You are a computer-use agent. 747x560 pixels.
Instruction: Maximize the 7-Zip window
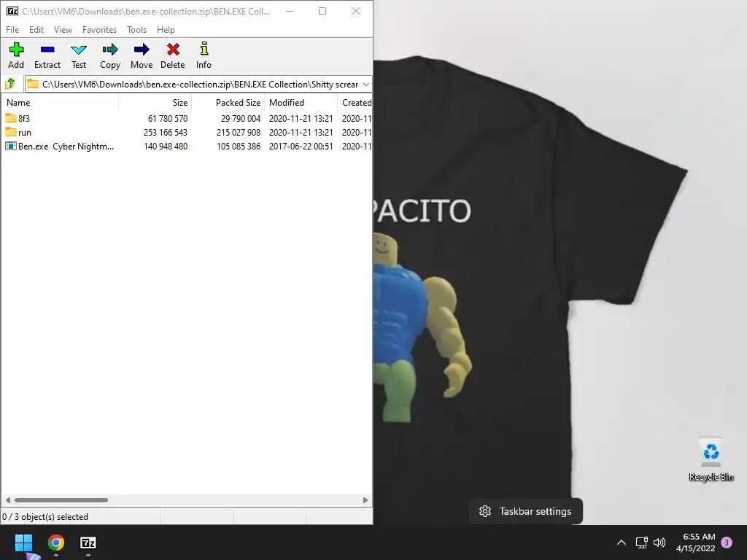[x=322, y=11]
